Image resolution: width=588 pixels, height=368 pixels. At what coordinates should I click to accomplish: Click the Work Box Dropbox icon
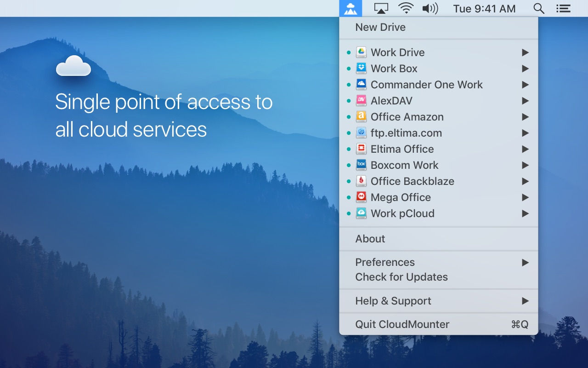(x=361, y=69)
